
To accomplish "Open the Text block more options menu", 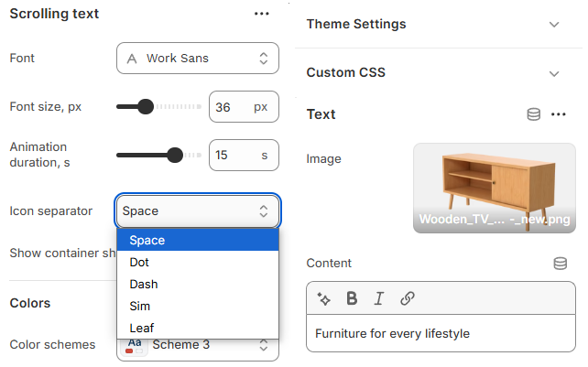I will pyautogui.click(x=559, y=114).
